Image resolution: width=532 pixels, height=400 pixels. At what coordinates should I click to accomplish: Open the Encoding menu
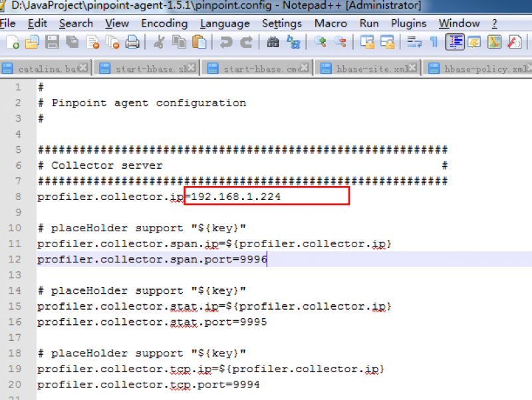(164, 23)
